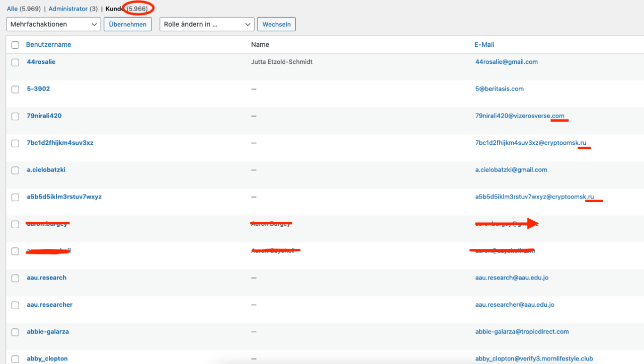Click the Wechseln button
644x364 pixels.
(x=276, y=24)
